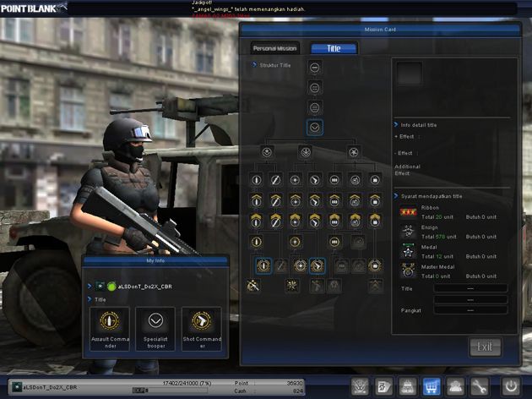Click the arrow beside Title in My Info
The width and height of the screenshot is (532, 399).
[90, 299]
